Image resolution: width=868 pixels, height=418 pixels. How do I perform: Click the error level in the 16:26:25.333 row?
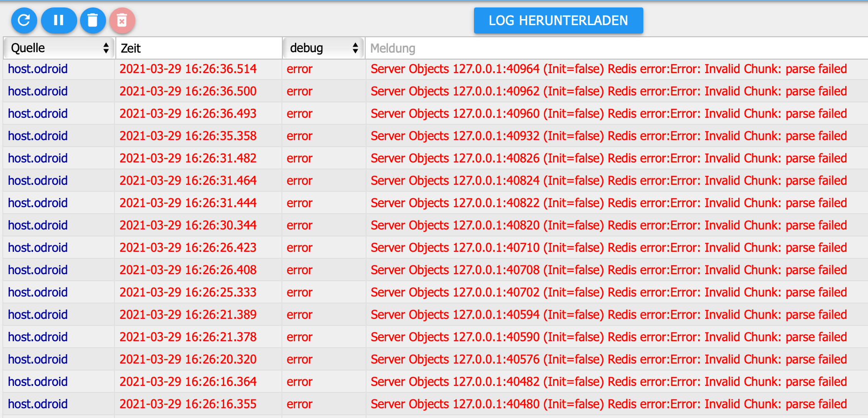tap(300, 292)
